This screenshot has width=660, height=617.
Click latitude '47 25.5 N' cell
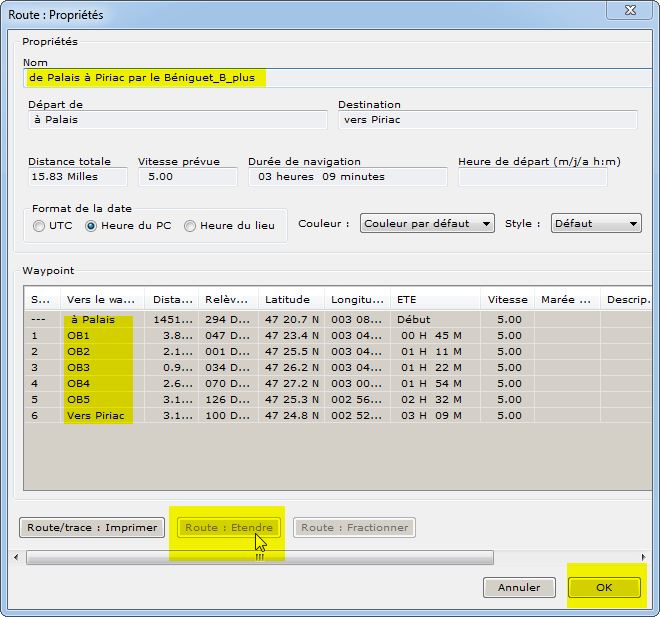(x=292, y=351)
